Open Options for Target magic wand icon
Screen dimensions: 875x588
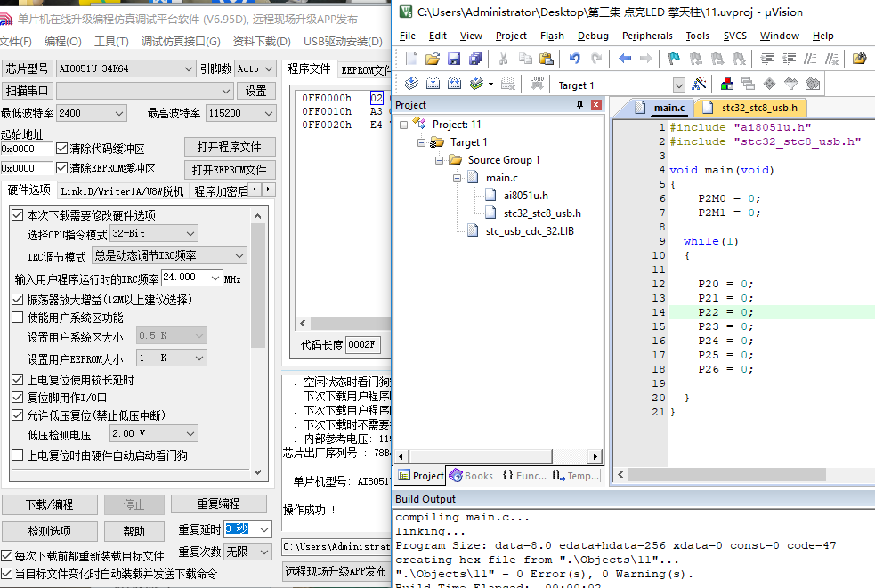click(x=699, y=85)
